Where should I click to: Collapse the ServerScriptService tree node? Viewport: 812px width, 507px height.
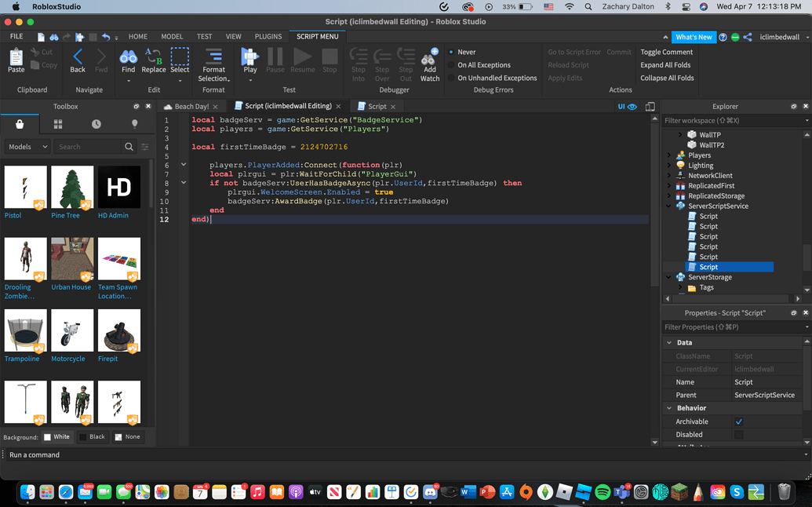[x=668, y=206]
